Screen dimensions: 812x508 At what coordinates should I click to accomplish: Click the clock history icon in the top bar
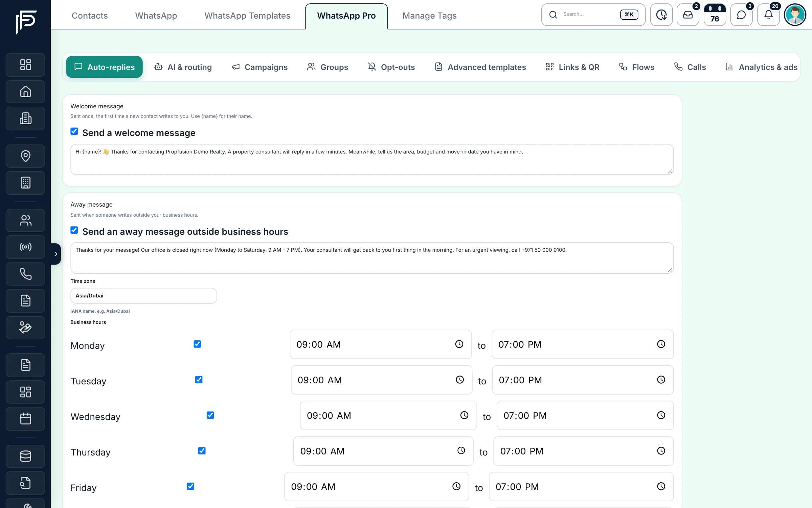coord(661,15)
